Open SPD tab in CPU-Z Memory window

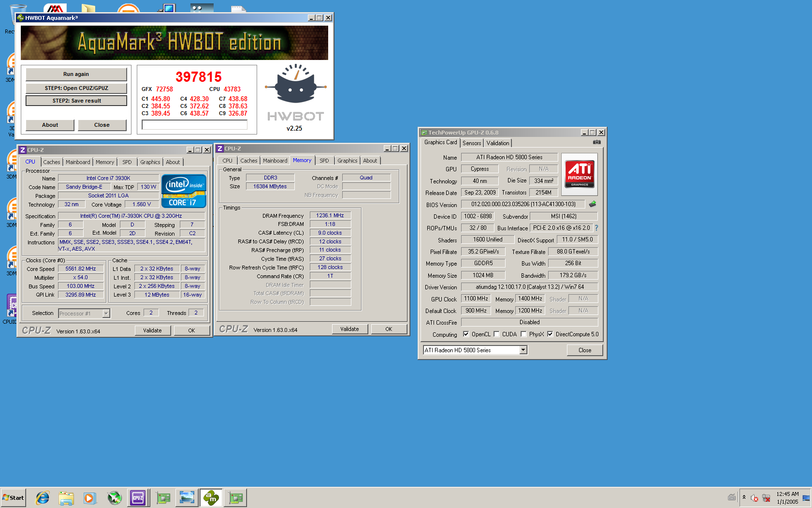click(x=324, y=161)
